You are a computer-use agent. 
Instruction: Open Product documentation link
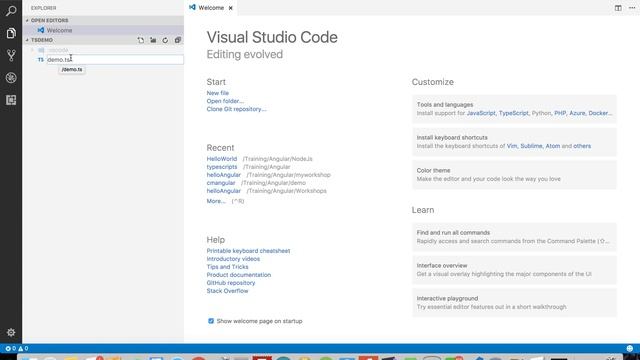click(239, 275)
